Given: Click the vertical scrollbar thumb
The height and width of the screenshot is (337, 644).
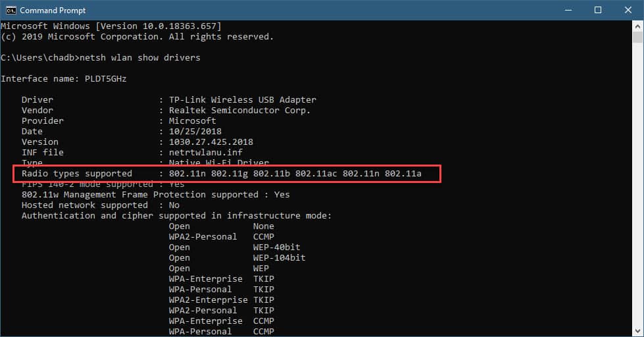Looking at the screenshot, I should click(637, 38).
